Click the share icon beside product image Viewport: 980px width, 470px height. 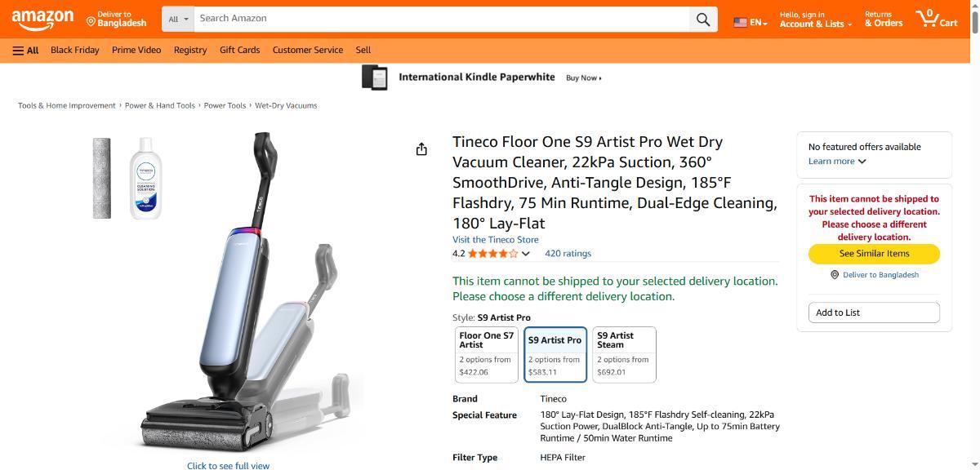click(421, 149)
